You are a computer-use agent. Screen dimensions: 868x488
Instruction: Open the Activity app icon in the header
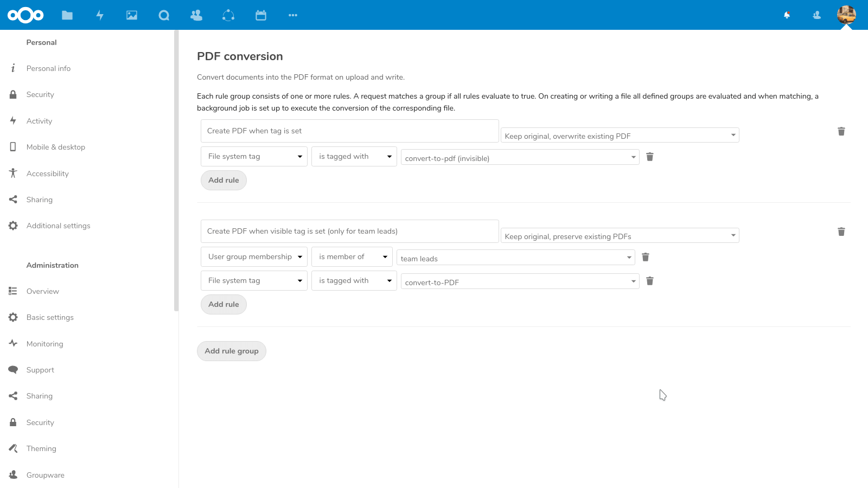(100, 15)
